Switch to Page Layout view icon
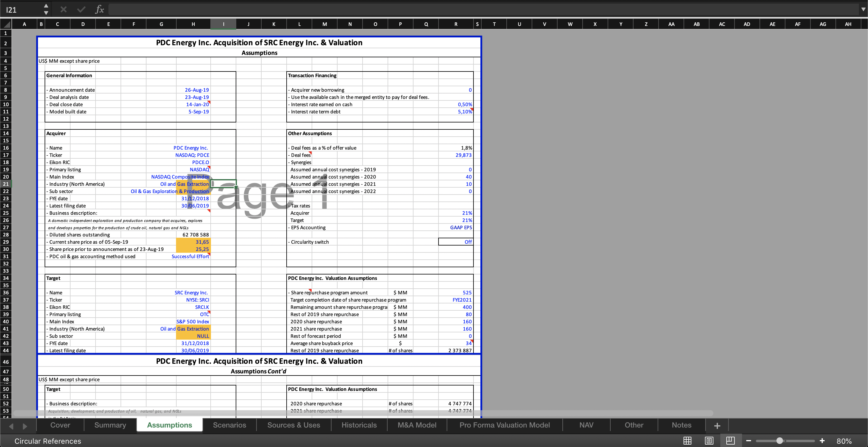This screenshot has width=868, height=447. coord(709,441)
